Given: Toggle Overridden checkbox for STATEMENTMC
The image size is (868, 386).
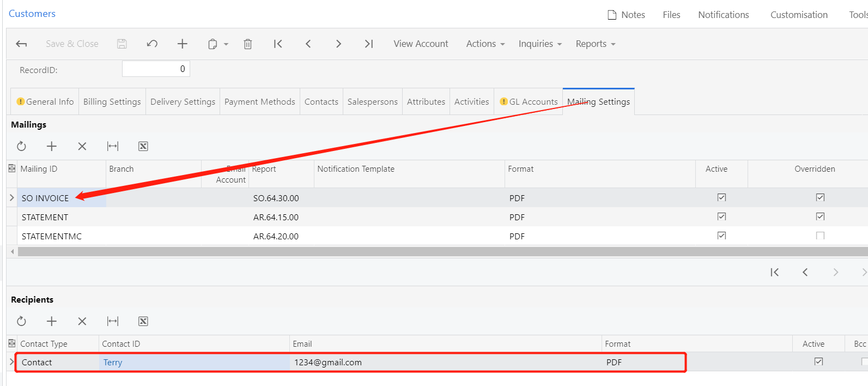Looking at the screenshot, I should tap(820, 236).
